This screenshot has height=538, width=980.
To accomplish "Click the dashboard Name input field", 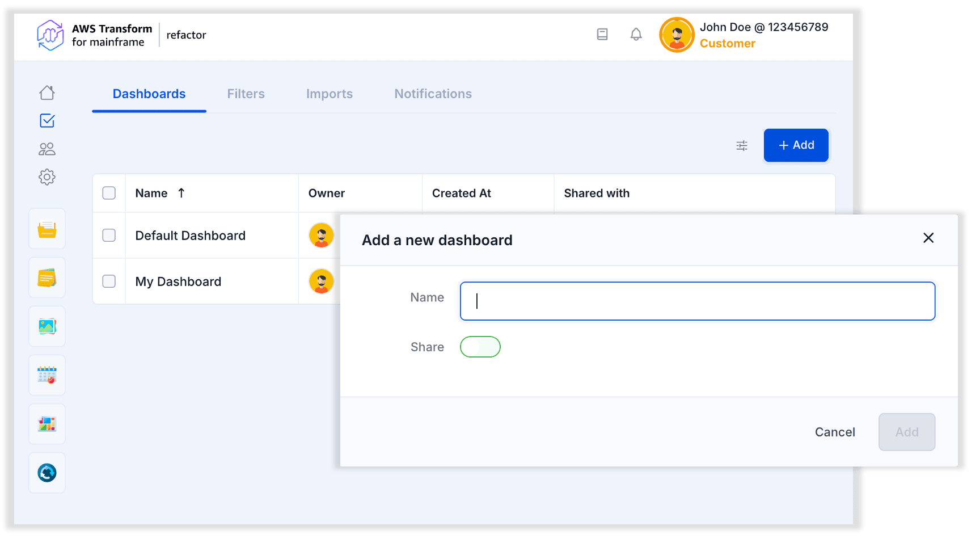I will click(x=697, y=301).
